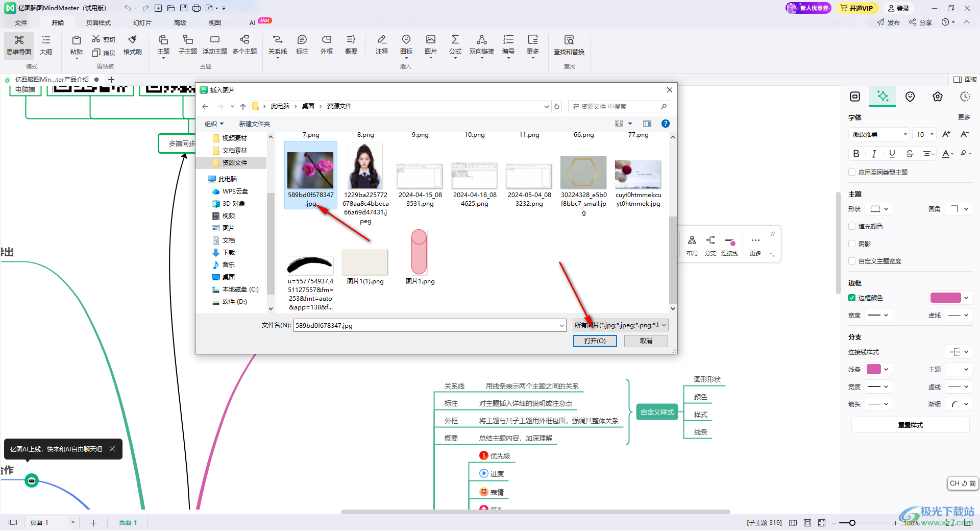Click the 打开(O) button

pyautogui.click(x=595, y=341)
